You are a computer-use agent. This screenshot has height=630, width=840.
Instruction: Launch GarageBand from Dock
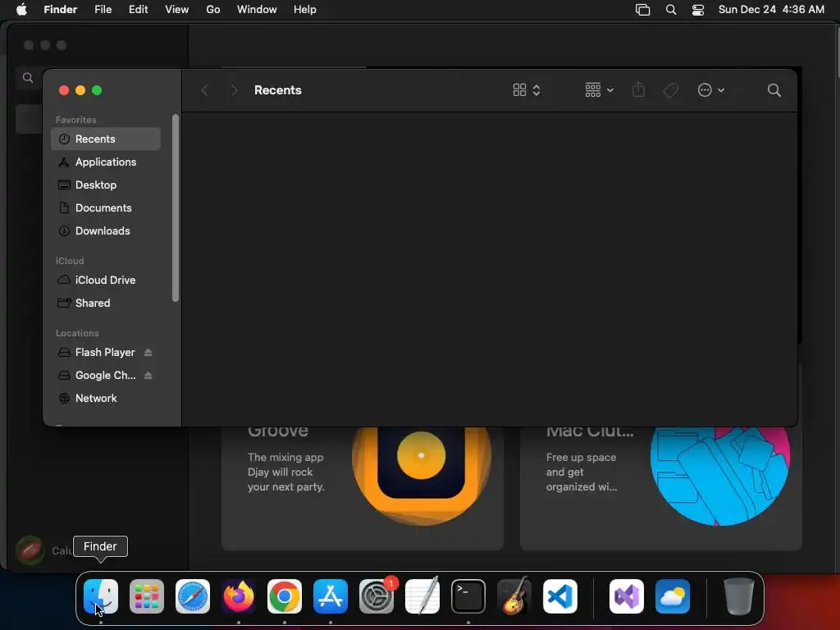coord(514,596)
